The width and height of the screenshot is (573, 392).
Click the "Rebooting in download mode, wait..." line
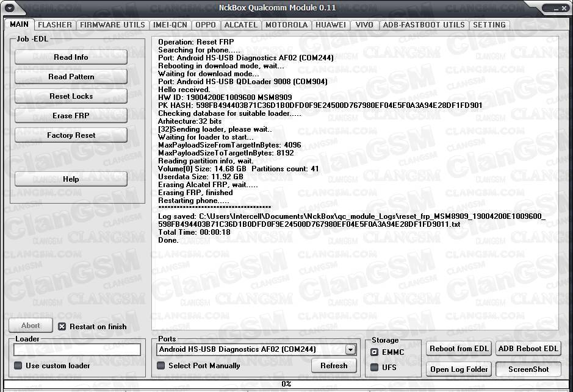tap(221, 66)
